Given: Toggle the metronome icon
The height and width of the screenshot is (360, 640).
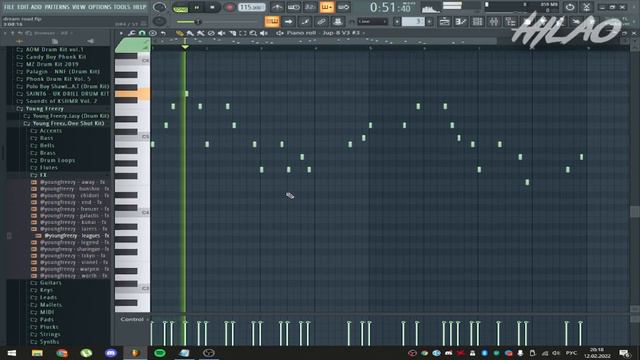Looking at the screenshot, I should point(277,7).
